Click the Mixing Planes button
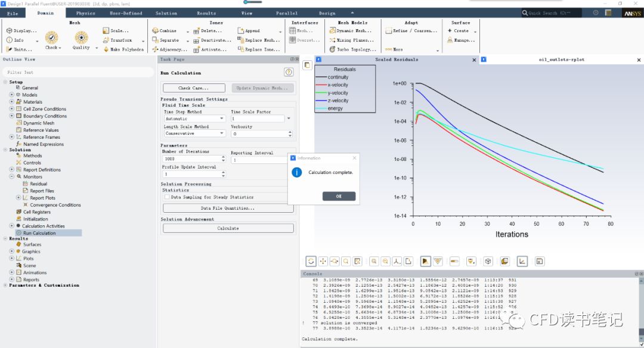 pos(352,40)
